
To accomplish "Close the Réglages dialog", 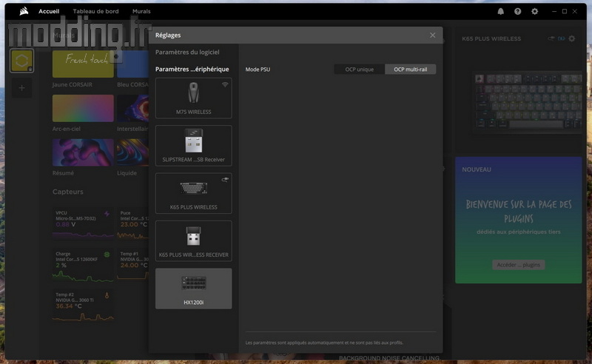I will 433,35.
